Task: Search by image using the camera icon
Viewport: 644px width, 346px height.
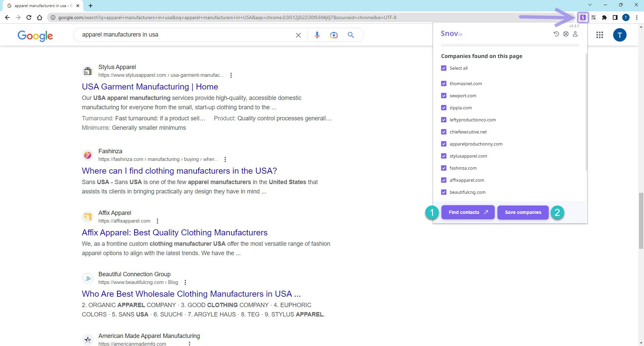Action: click(x=334, y=35)
